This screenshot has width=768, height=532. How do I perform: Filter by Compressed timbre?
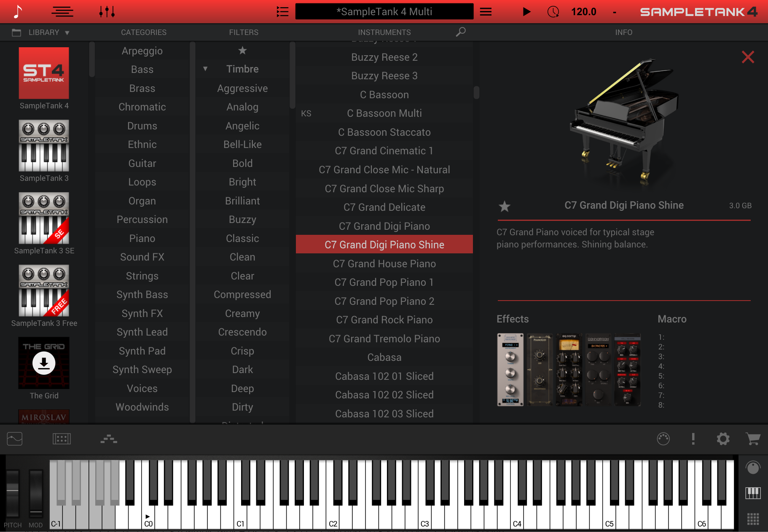pos(242,295)
